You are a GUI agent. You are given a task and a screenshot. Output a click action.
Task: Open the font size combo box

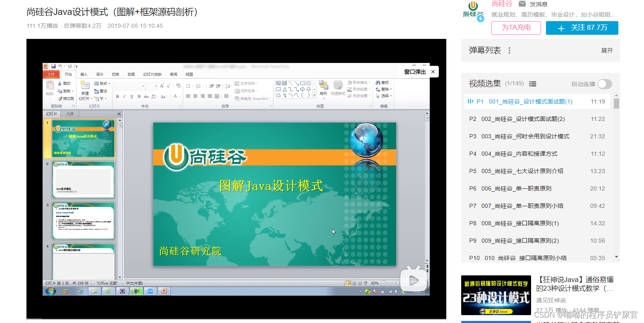152,86
